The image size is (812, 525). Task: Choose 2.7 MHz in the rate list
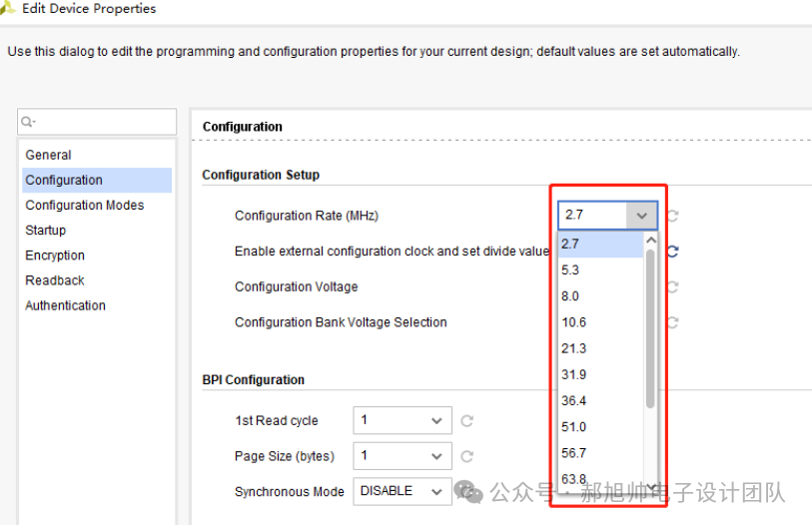pos(600,244)
